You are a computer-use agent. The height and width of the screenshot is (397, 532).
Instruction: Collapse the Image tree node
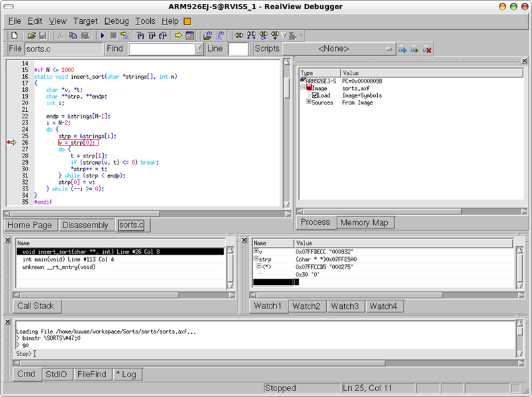coord(302,87)
